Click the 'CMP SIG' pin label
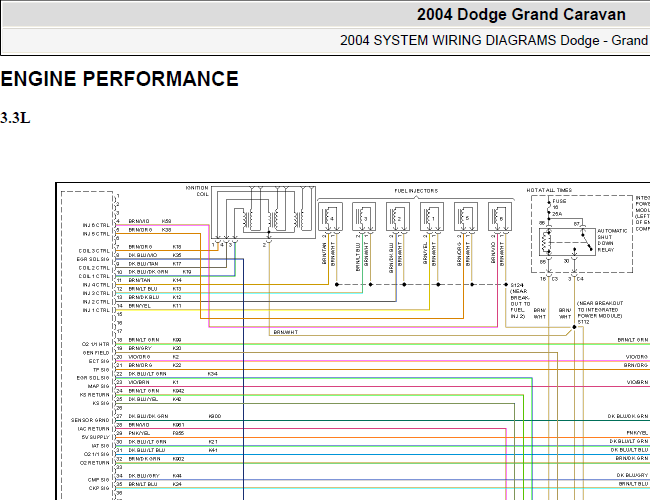This screenshot has width=650, height=500. pos(99,480)
